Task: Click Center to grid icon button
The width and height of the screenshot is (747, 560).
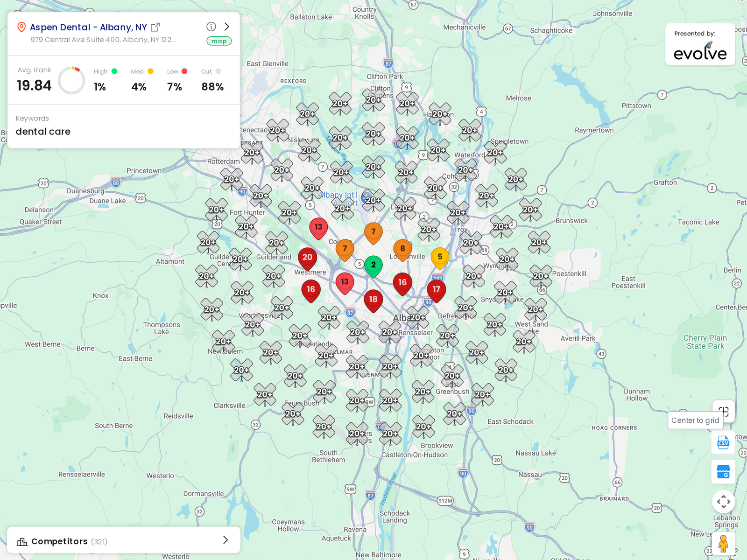Action: (x=724, y=411)
